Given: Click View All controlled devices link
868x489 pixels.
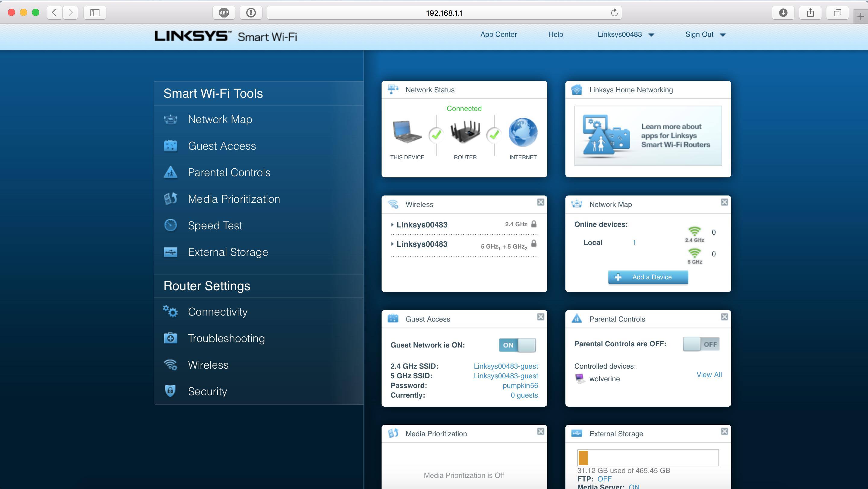Looking at the screenshot, I should 709,374.
